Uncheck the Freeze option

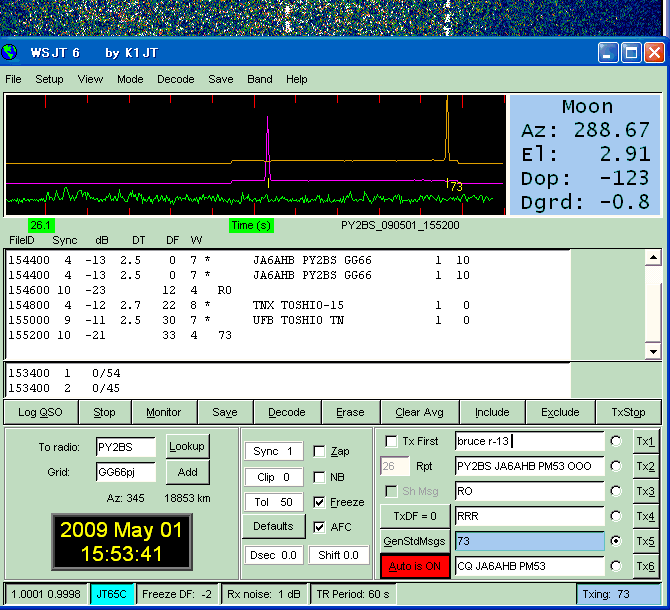tap(319, 502)
